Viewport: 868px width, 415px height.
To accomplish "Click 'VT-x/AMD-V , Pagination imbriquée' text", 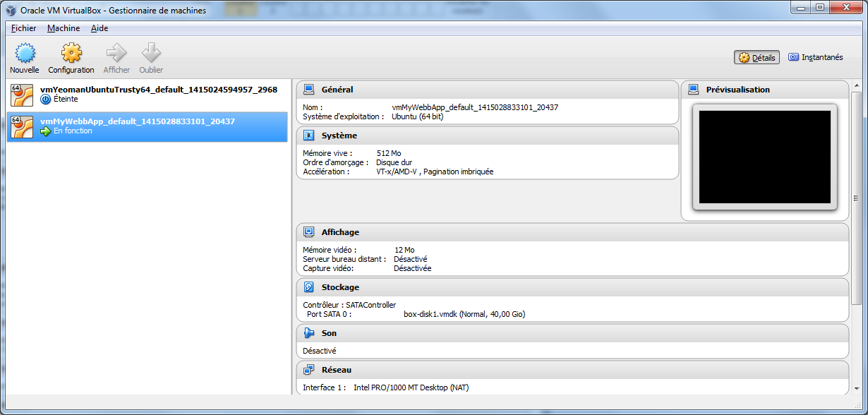I will (x=435, y=172).
